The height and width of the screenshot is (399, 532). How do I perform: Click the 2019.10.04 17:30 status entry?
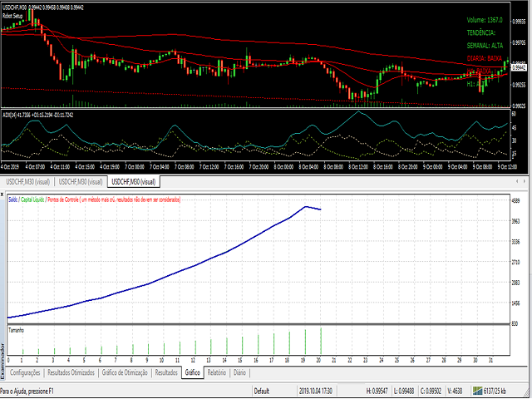pos(316,392)
